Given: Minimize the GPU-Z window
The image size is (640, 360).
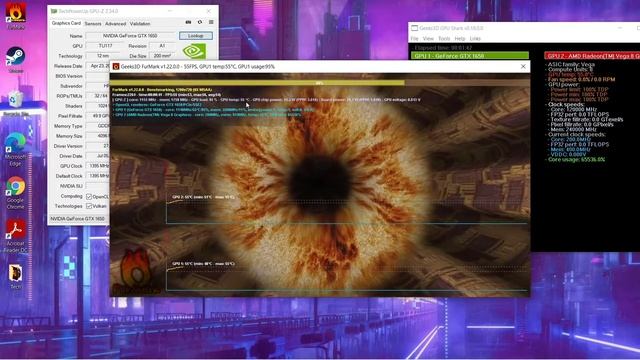Looking at the screenshot, I should click(170, 11).
